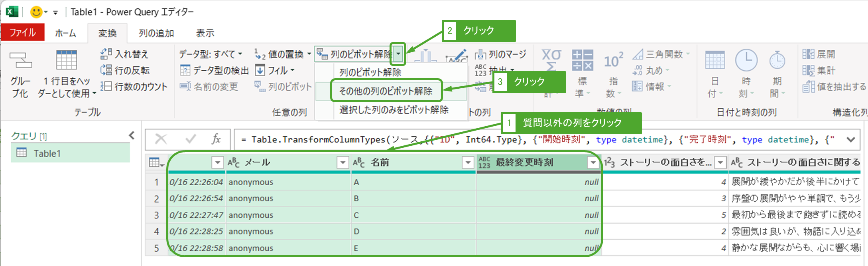Click データ型の検出 (Detect Data Type) icon
Viewport: 868px width, 266px height.
[x=185, y=71]
